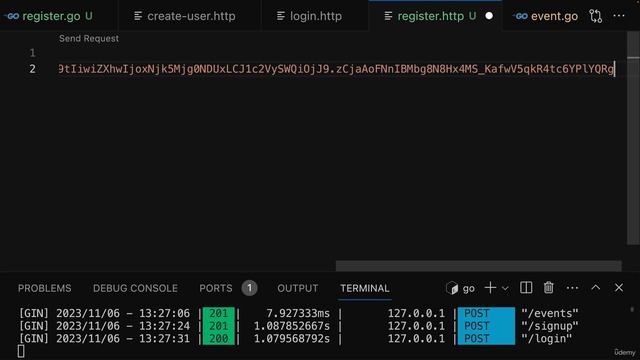The width and height of the screenshot is (640, 360).
Task: Click the POST label on /events row
Action: [x=476, y=313]
